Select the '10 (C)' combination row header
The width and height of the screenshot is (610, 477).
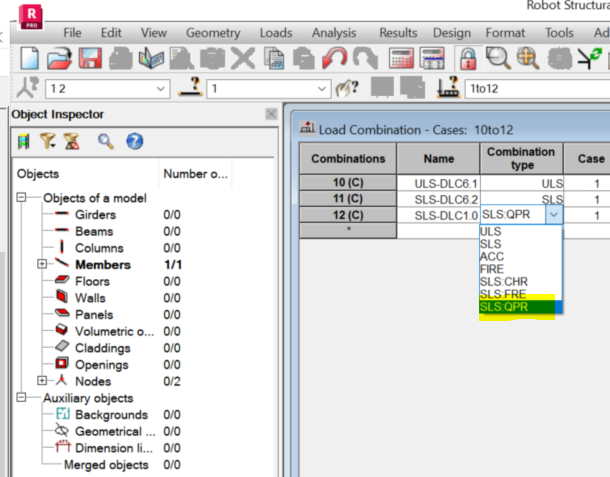(348, 182)
